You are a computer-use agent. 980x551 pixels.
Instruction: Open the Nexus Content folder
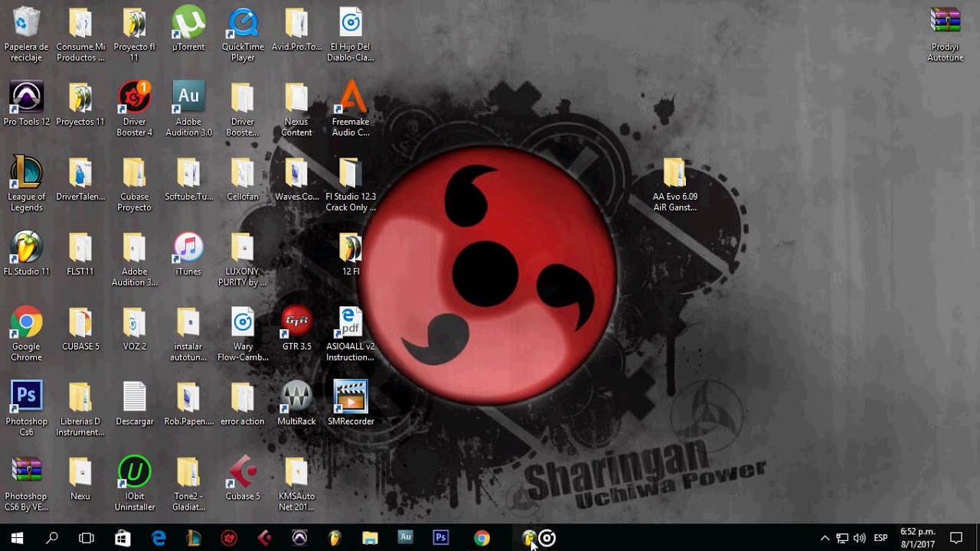pyautogui.click(x=296, y=109)
